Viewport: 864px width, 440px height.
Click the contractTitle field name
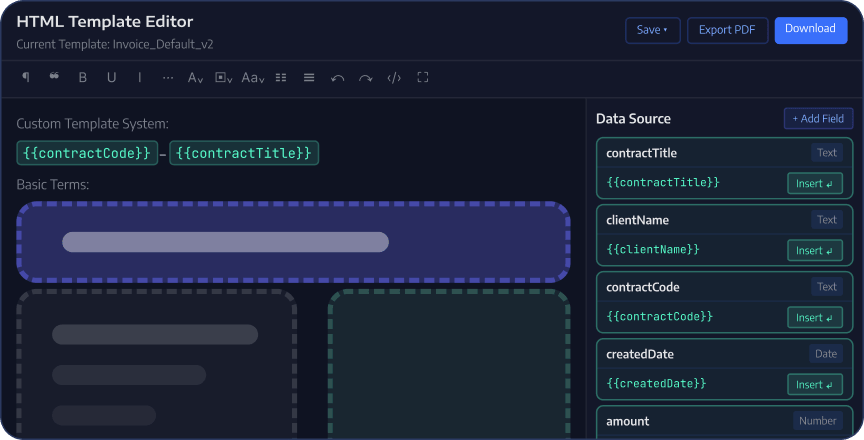641,153
